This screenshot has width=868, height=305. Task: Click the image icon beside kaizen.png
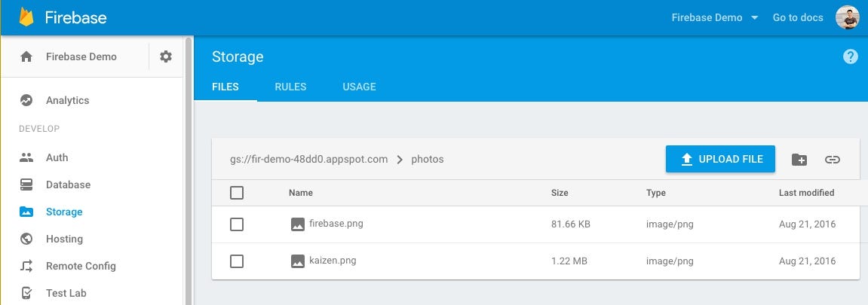[298, 261]
